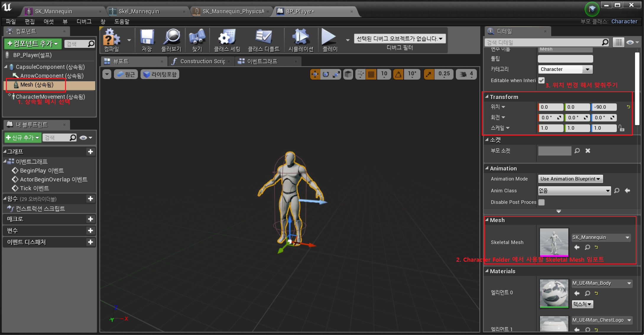Open Class Settings (클래스 세팅) icon

tap(227, 37)
